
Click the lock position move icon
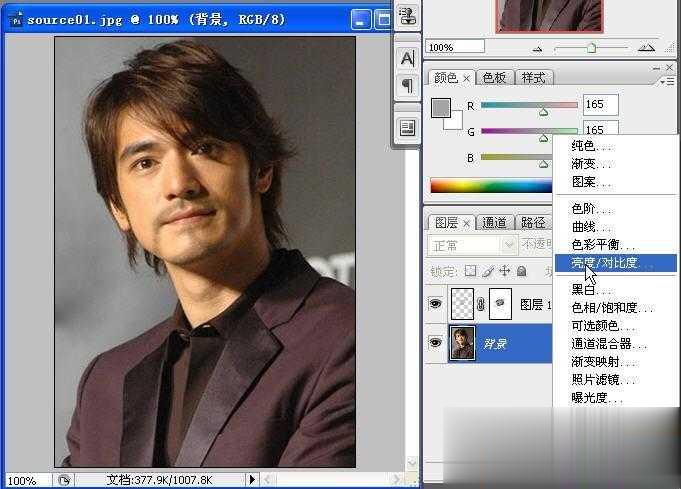(x=505, y=271)
